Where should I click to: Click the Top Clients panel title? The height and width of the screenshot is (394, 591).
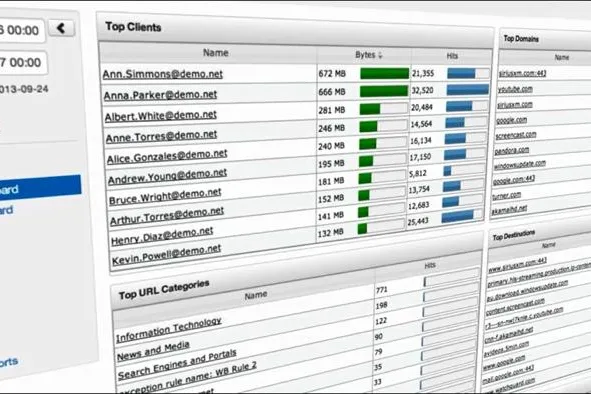click(x=133, y=27)
